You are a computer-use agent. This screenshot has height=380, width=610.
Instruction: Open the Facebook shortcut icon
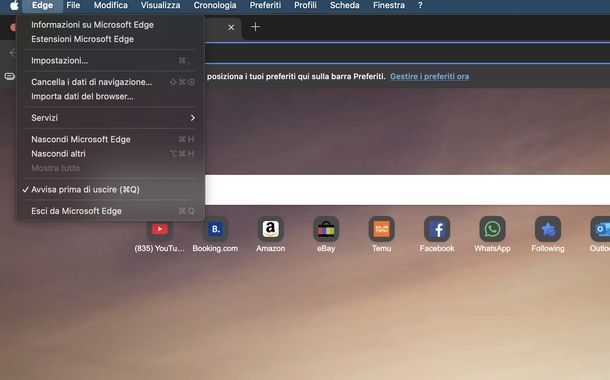click(437, 229)
